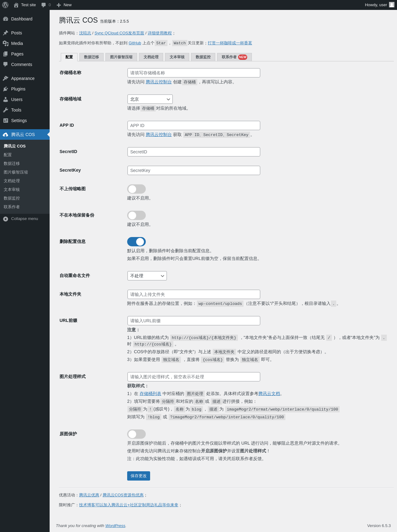Open the 技术博客 community promotion link
The image size is (397, 532).
(129, 505)
